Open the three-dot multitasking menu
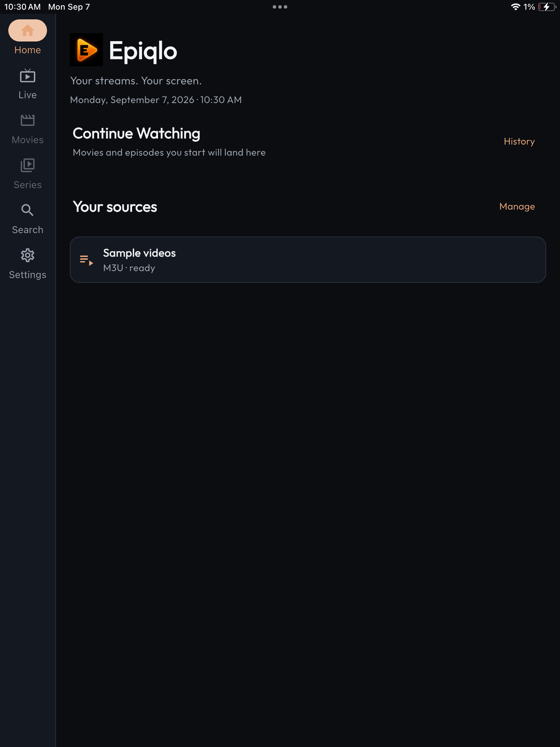This screenshot has height=747, width=560. 280,7
